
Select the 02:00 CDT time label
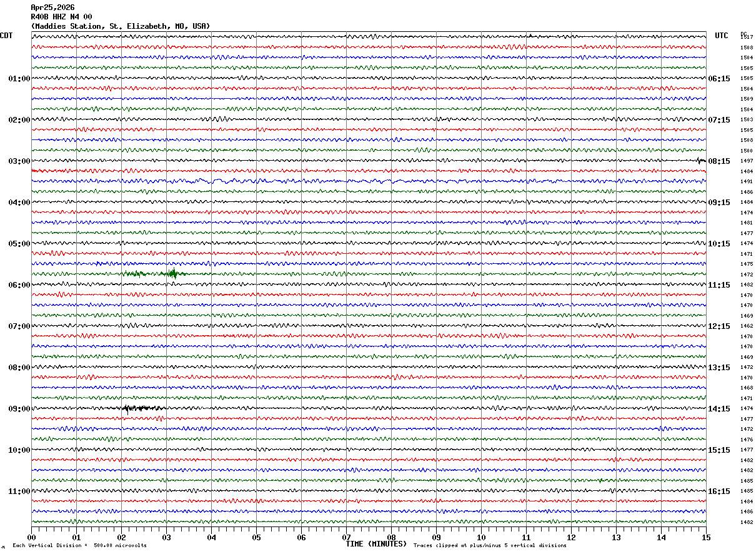click(x=19, y=120)
